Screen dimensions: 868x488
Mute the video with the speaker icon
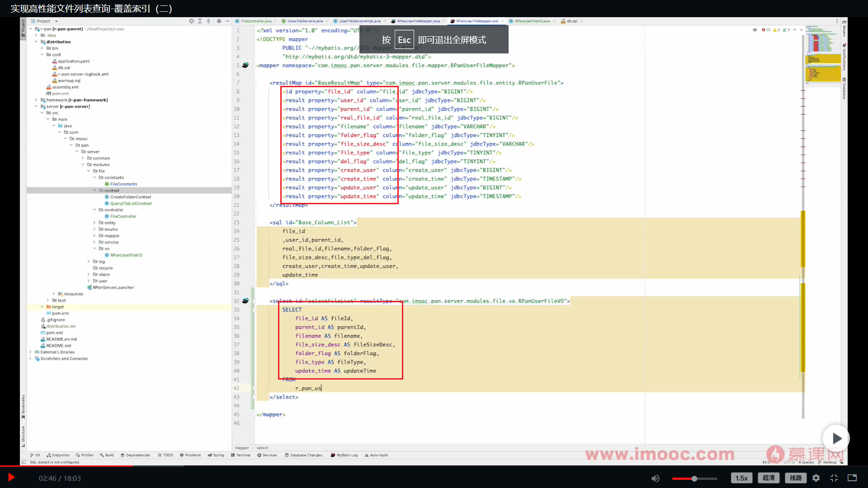click(x=655, y=478)
